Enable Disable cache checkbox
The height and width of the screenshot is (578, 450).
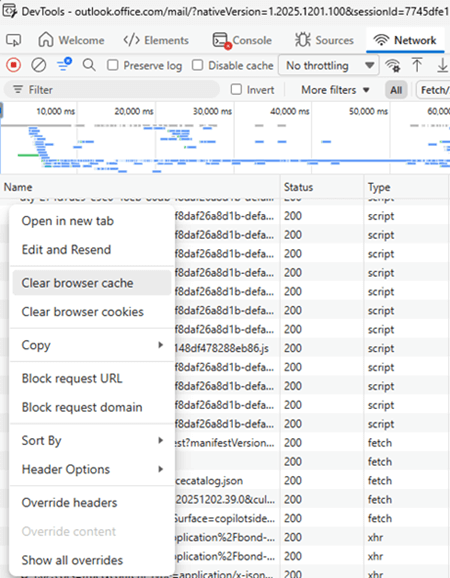(198, 65)
